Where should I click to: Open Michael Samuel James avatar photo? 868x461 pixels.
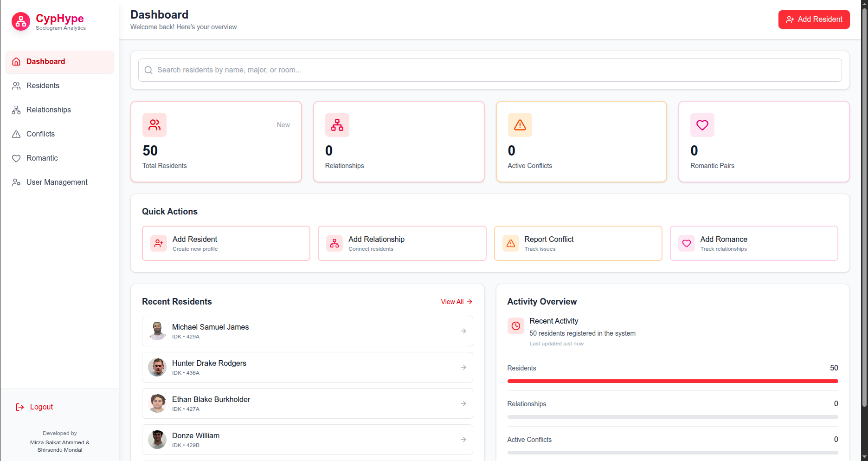click(x=157, y=331)
